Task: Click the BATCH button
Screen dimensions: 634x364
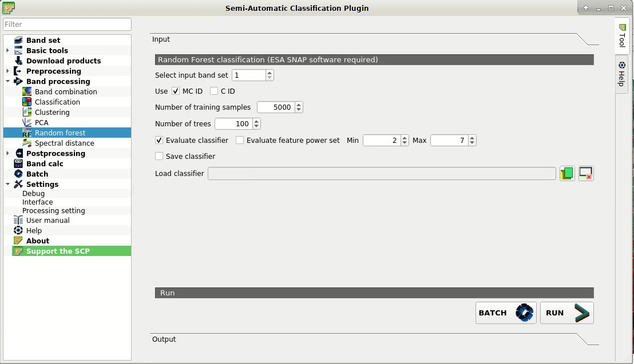Action: point(505,313)
